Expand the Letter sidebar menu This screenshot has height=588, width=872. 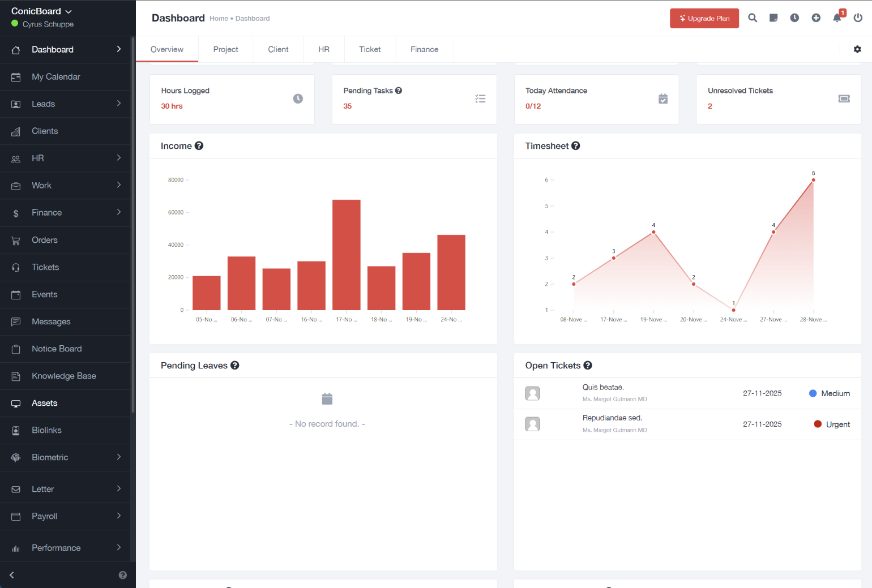[65, 489]
